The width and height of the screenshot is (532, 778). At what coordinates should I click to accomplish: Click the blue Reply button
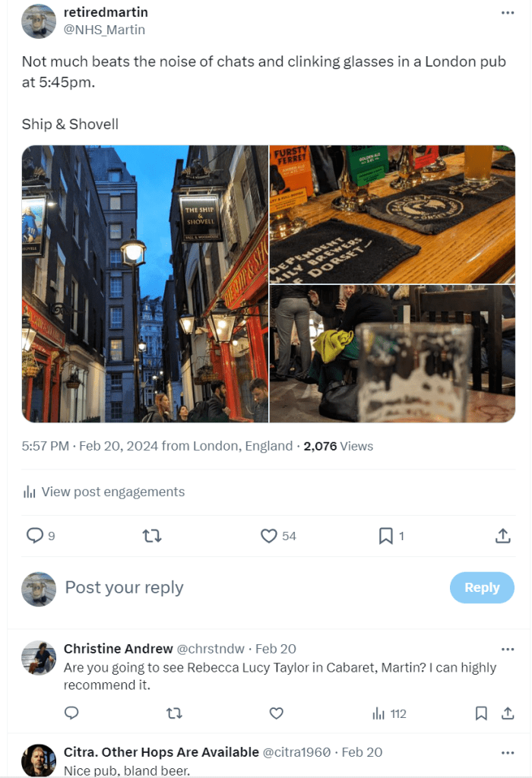482,587
